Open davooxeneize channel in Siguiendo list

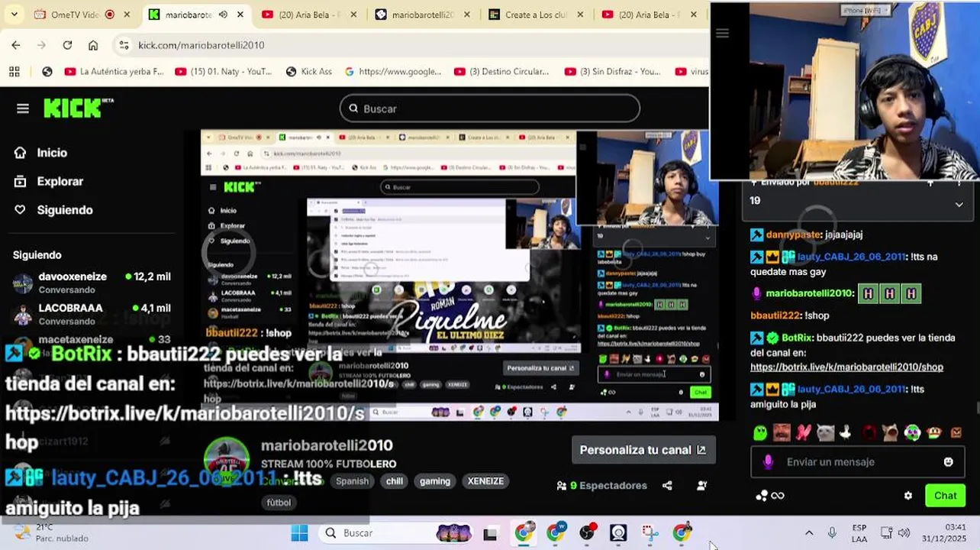92,283
